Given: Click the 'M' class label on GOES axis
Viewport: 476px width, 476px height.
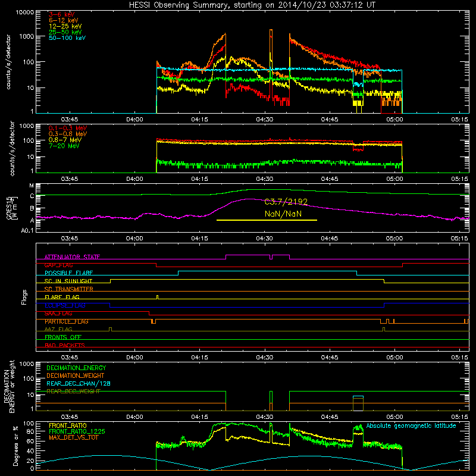Looking at the screenshot, I should point(32,186).
